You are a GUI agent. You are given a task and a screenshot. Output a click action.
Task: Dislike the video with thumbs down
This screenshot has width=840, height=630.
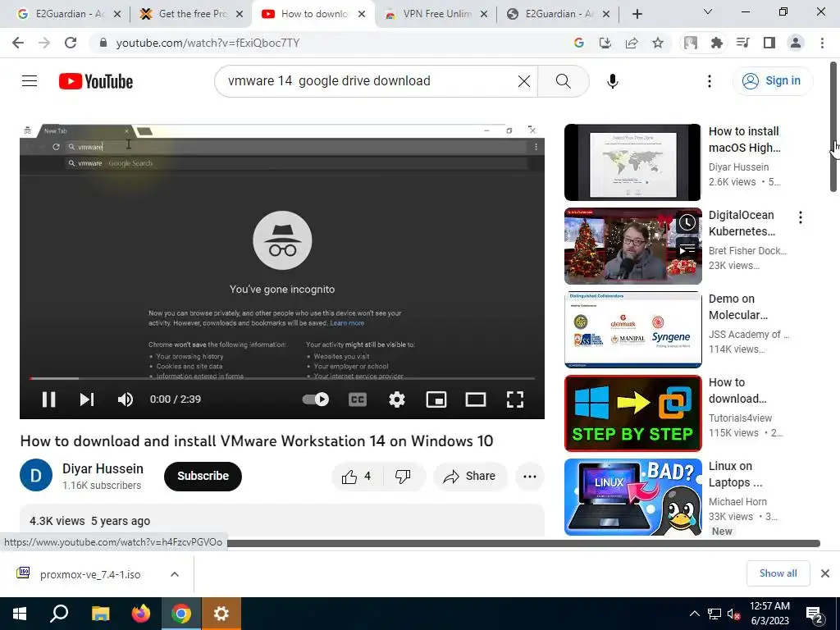click(x=403, y=477)
